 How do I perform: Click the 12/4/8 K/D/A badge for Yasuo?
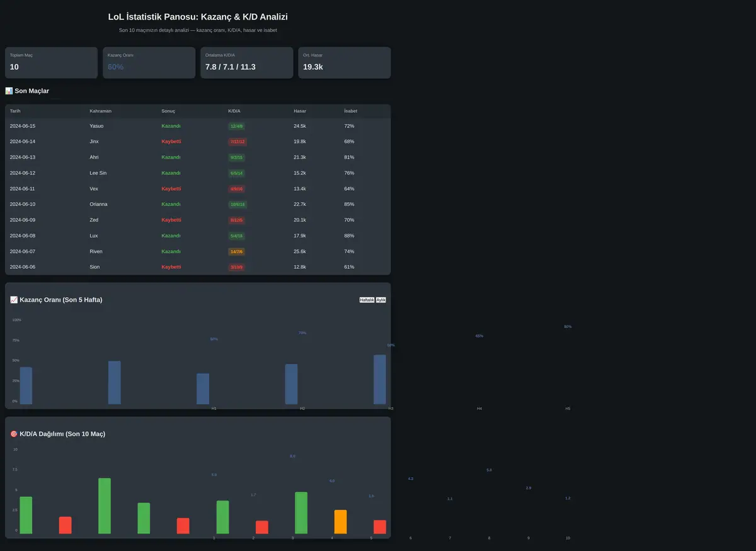click(x=237, y=126)
